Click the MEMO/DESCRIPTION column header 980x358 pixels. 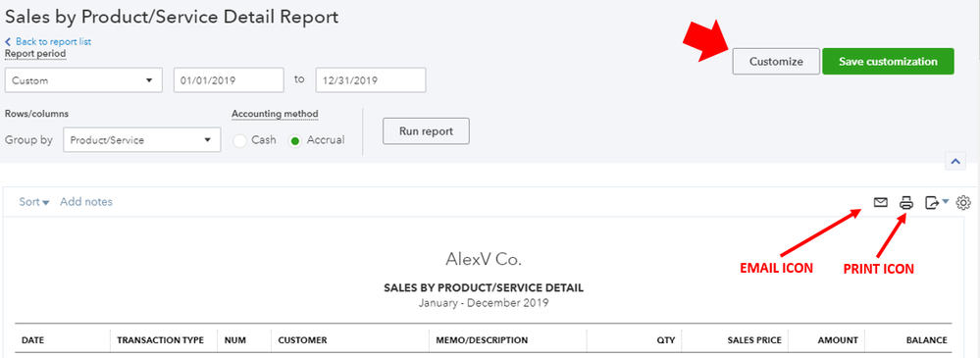[482, 340]
